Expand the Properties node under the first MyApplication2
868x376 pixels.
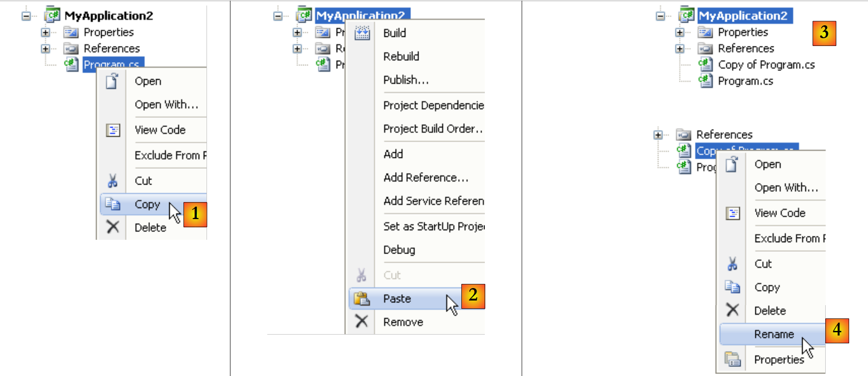pos(45,32)
